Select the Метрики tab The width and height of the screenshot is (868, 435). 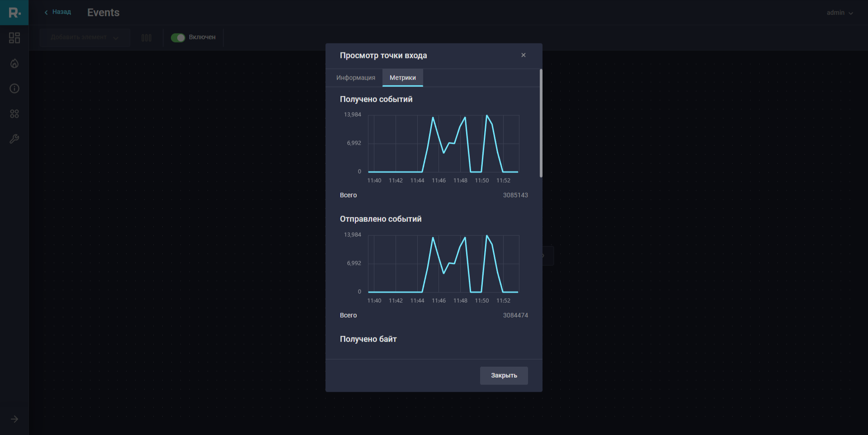coord(402,78)
